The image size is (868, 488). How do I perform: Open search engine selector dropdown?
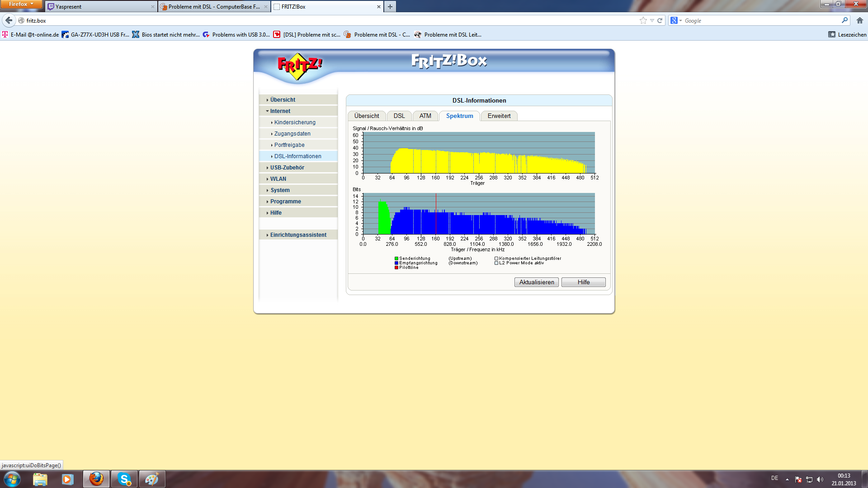click(x=676, y=20)
